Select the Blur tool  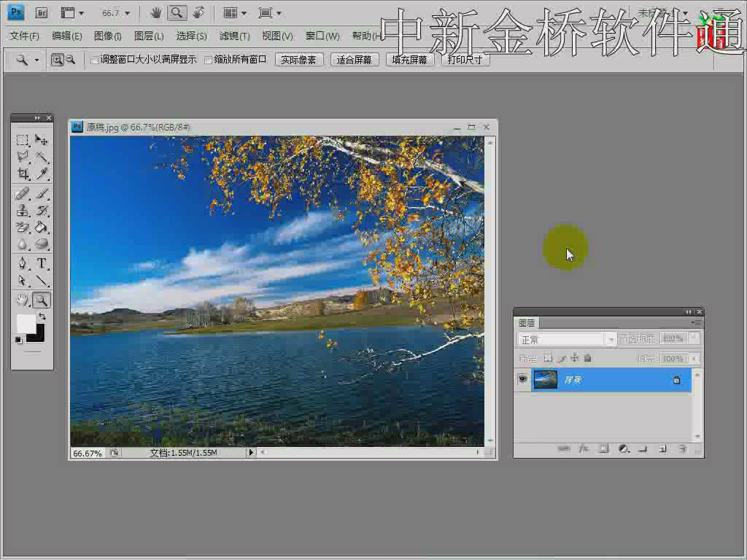click(x=23, y=244)
